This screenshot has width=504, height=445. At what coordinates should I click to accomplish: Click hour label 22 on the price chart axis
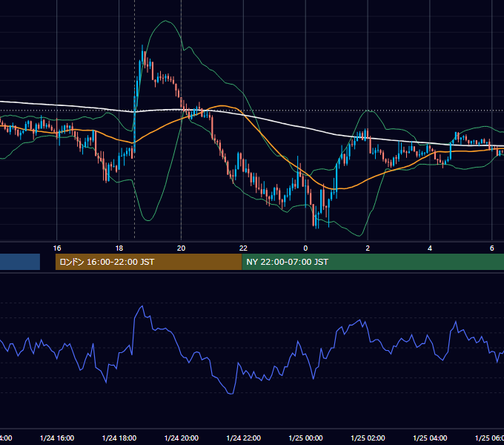point(244,248)
